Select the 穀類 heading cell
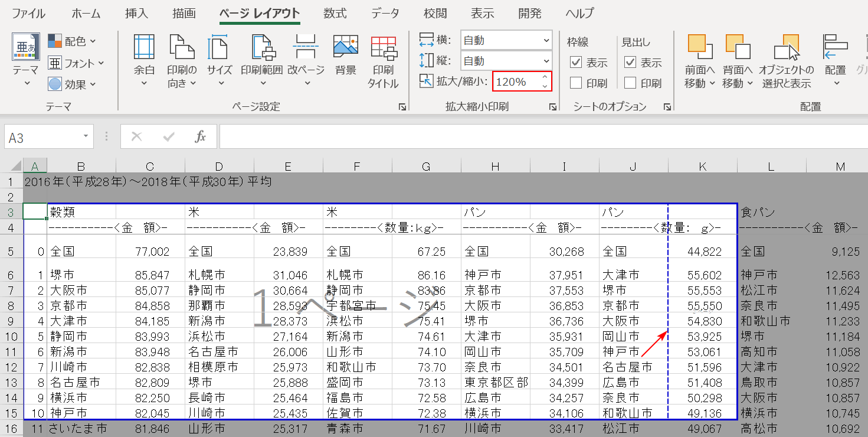The image size is (868, 437). click(x=81, y=211)
